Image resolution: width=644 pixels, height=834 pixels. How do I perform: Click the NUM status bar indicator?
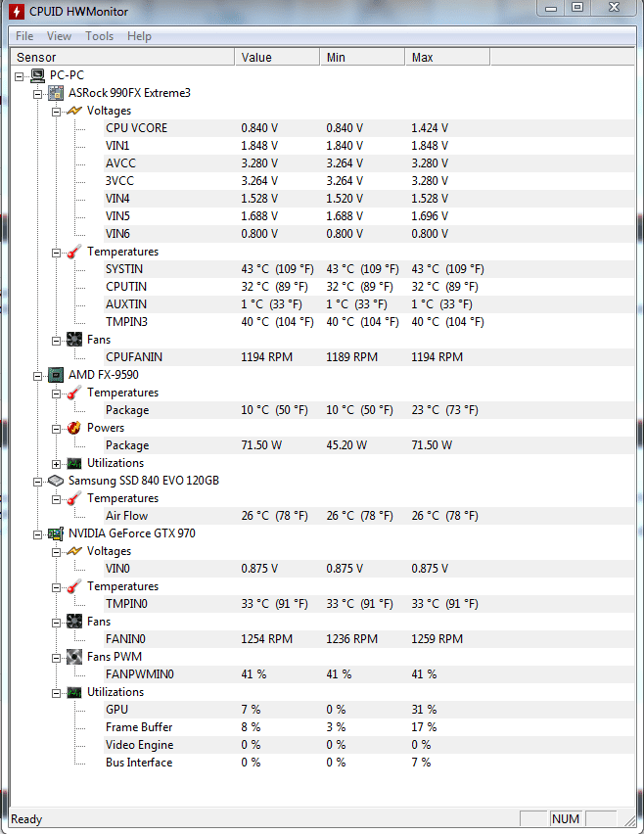pos(566,819)
